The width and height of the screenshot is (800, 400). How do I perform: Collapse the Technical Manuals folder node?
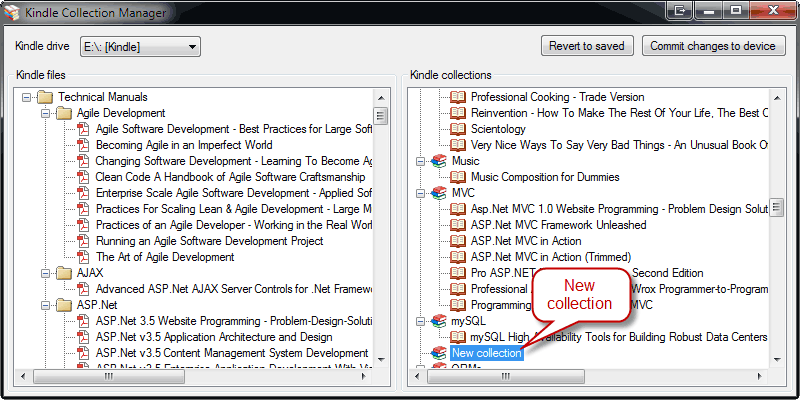[27, 97]
